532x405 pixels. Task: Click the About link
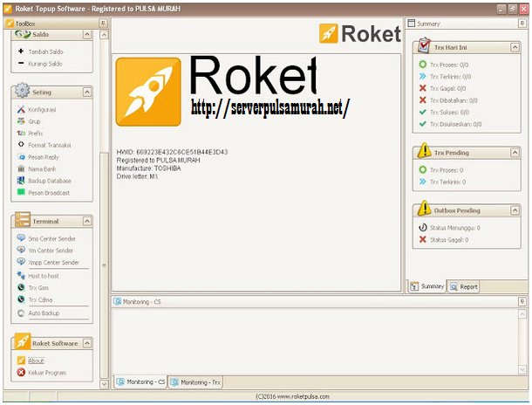coord(36,360)
